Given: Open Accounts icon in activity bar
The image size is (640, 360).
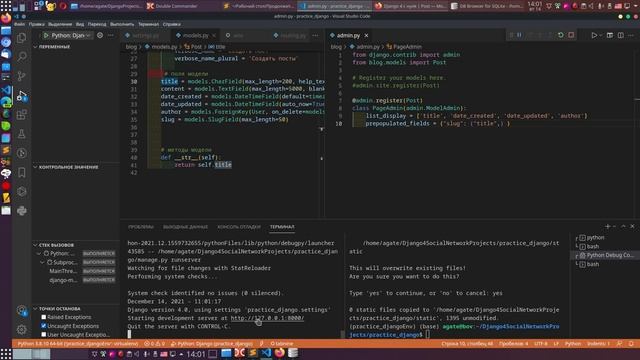Looking at the screenshot, I should click(22, 311).
